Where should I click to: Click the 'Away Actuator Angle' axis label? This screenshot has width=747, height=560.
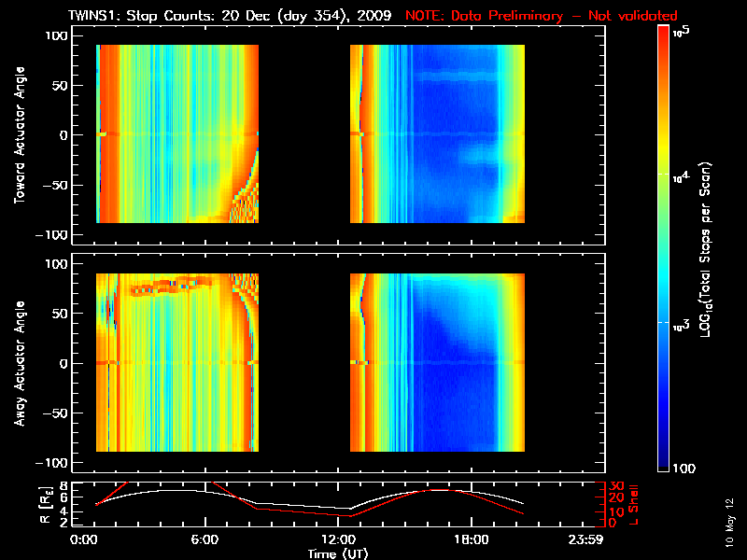pyautogui.click(x=20, y=363)
